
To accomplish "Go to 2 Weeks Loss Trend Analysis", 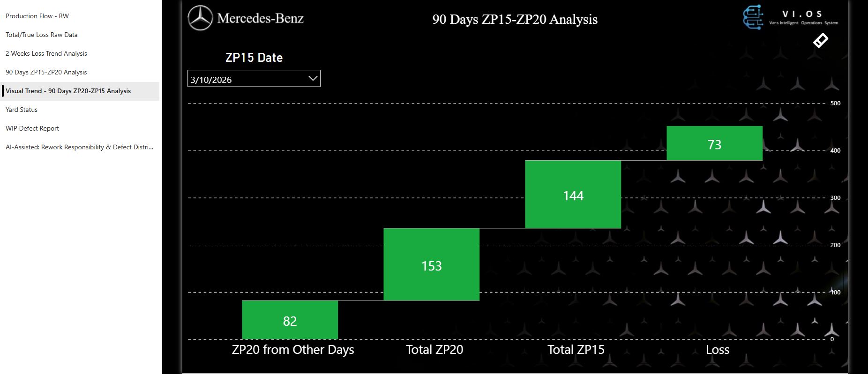I will tap(46, 53).
